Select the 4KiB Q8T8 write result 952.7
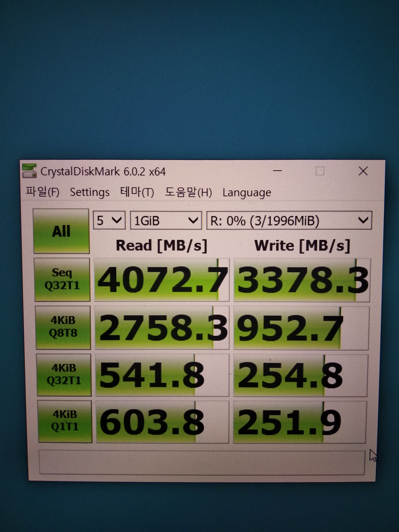 click(x=301, y=328)
